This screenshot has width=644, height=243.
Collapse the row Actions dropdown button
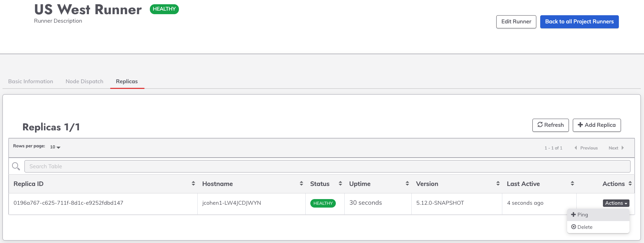pos(616,203)
